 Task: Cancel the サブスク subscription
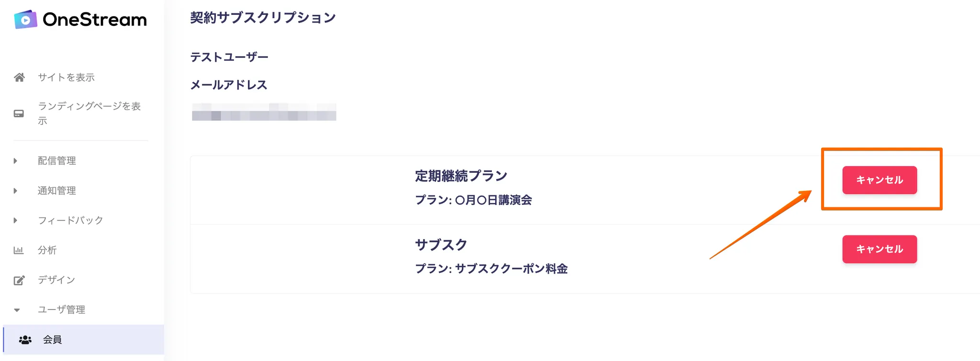tap(879, 249)
